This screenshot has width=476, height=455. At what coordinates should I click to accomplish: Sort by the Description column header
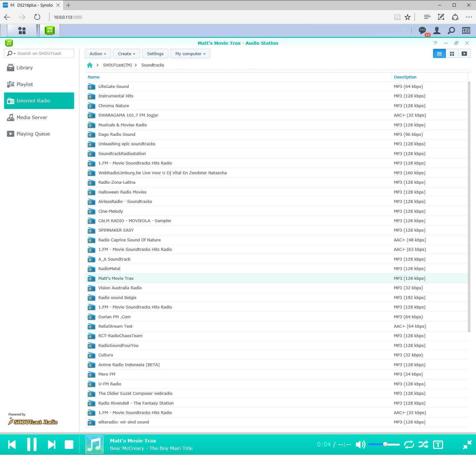[x=429, y=77]
